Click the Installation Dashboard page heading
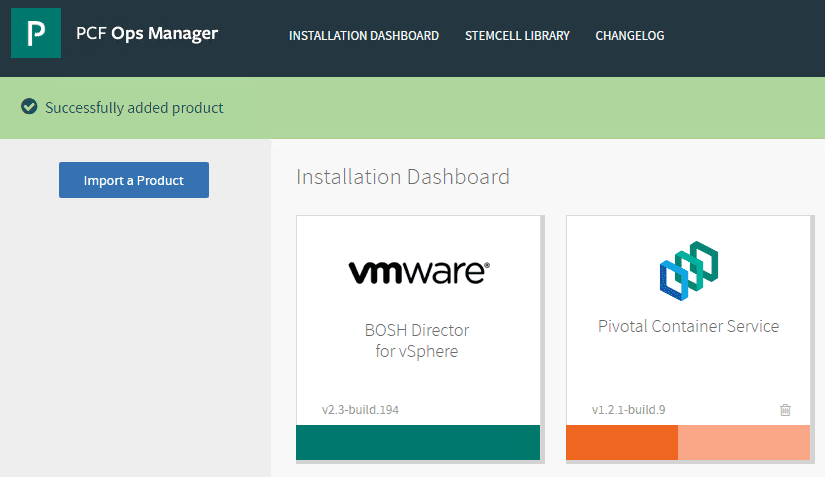Viewport: 825px width, 477px height. coord(403,177)
